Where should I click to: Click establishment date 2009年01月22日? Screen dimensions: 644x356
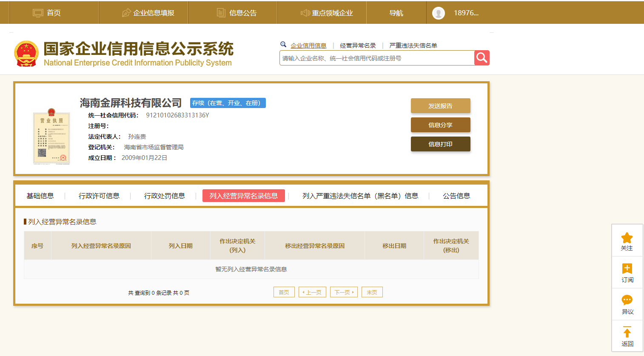(144, 158)
